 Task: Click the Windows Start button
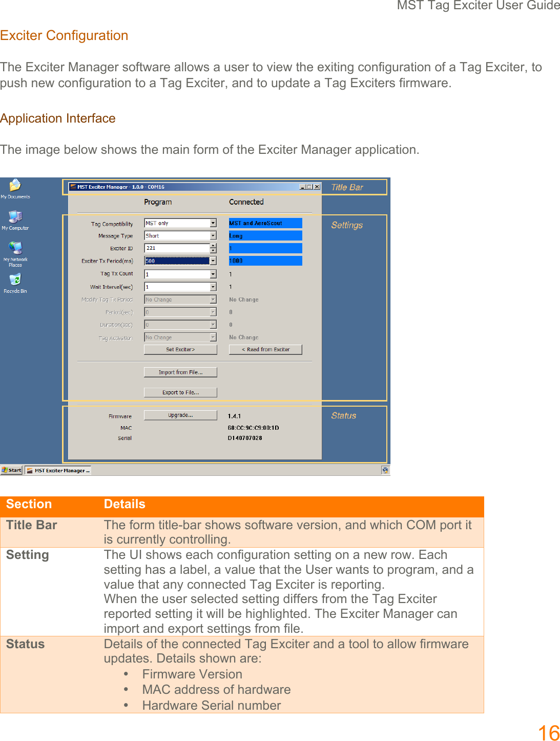tap(12, 470)
